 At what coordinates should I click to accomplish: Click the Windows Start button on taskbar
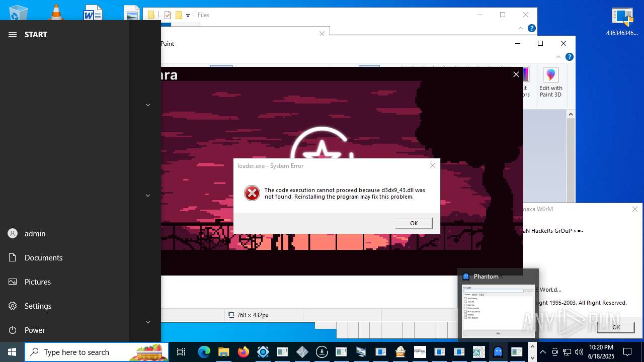(12, 352)
